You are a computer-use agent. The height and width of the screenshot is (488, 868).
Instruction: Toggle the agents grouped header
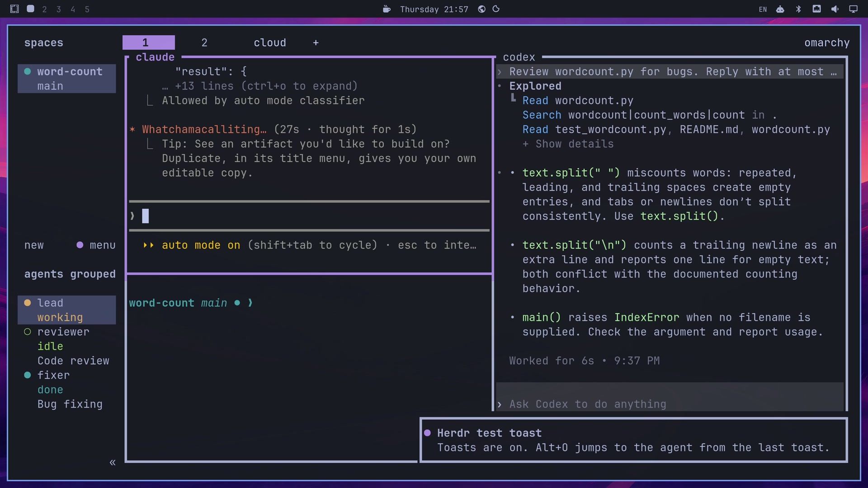tap(70, 274)
